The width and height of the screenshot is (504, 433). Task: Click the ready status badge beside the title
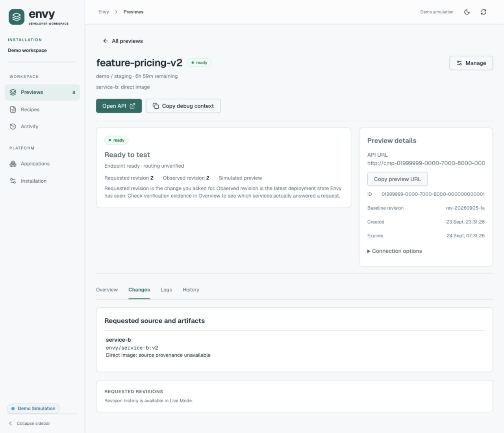click(199, 63)
